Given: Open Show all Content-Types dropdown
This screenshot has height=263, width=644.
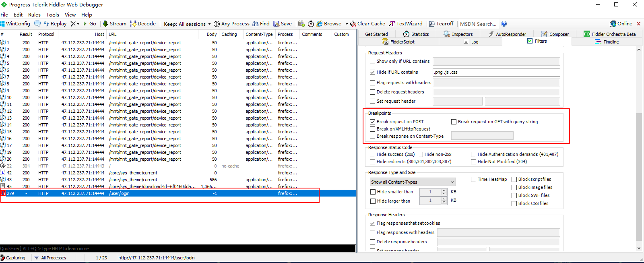Looking at the screenshot, I should coord(413,182).
